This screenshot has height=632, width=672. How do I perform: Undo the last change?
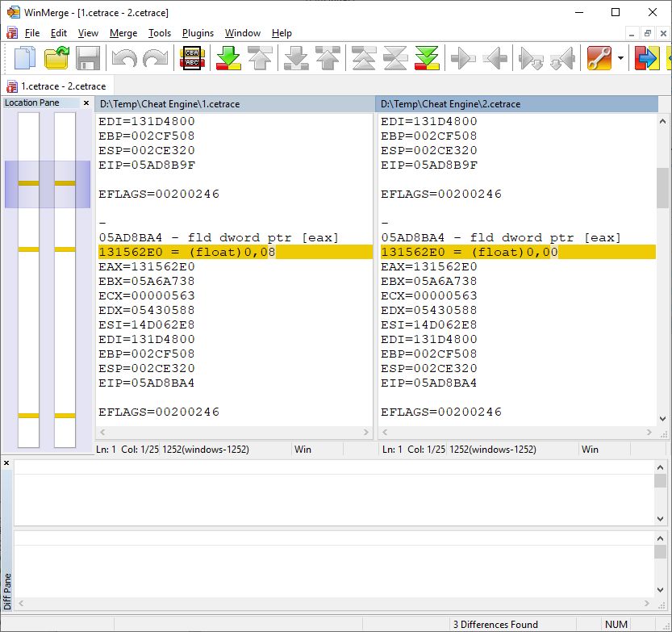[x=124, y=57]
